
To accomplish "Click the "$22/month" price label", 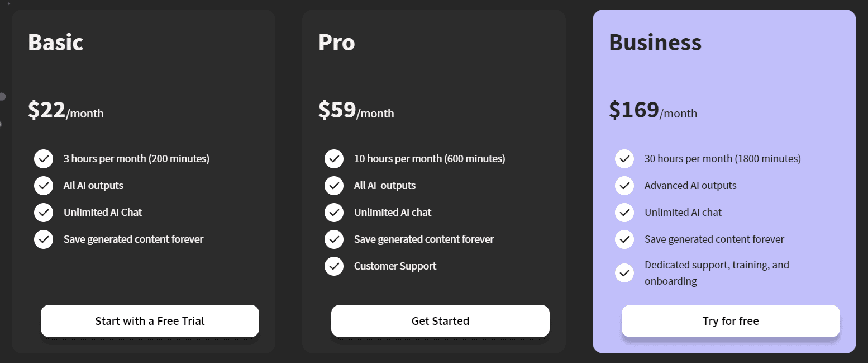I will [66, 111].
